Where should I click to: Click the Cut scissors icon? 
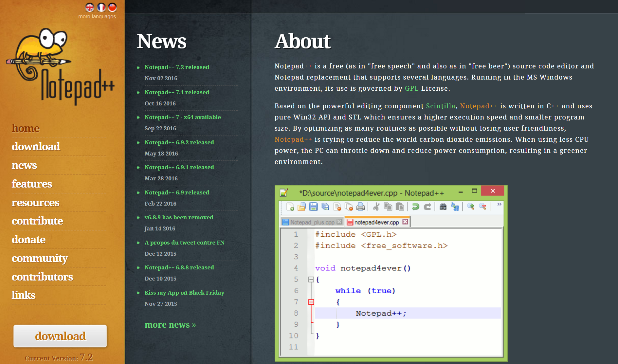(x=376, y=207)
